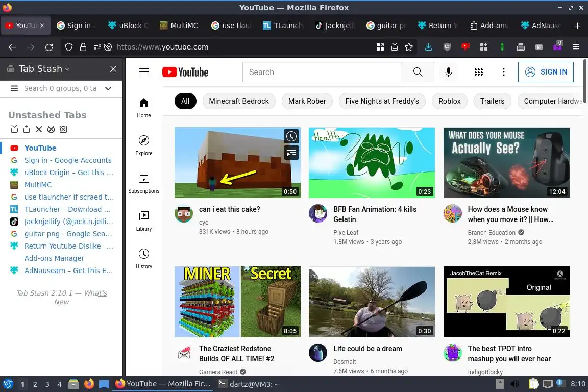The width and height of the screenshot is (588, 392).
Task: Switch to the AdNauseam browser tab
Action: 541,26
